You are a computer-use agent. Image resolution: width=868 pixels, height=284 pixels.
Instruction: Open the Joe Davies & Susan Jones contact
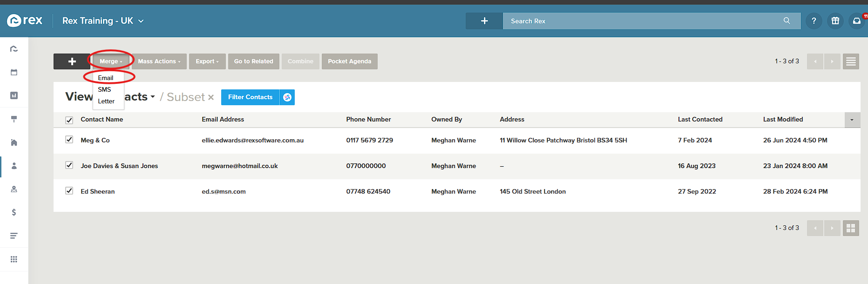click(x=119, y=166)
